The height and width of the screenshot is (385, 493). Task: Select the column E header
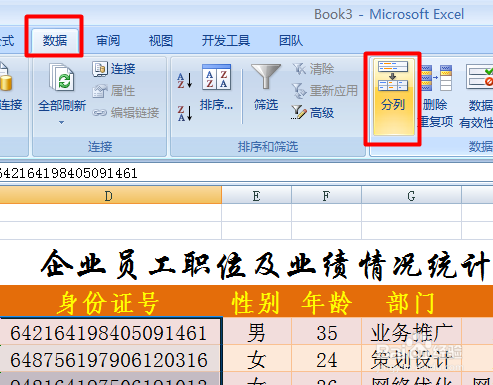(x=256, y=196)
